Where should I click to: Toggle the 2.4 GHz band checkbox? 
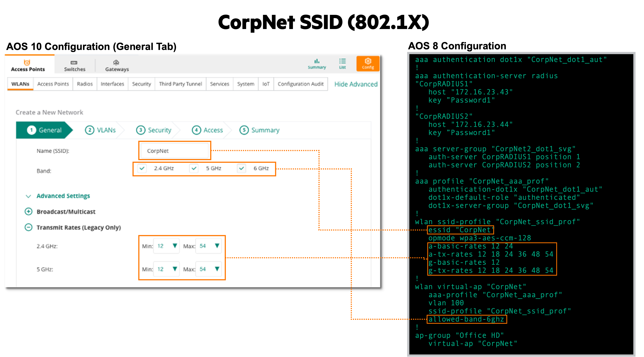pos(142,168)
